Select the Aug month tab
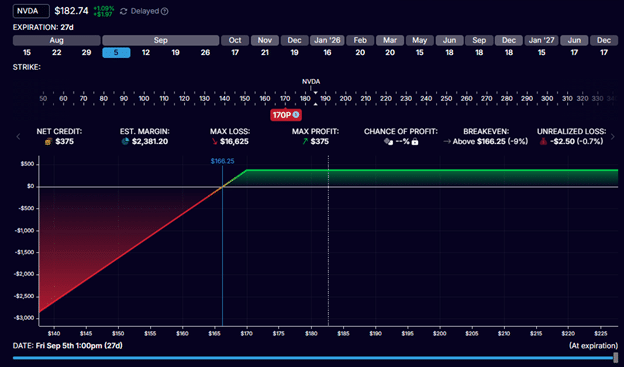624x367 pixels. (x=57, y=40)
